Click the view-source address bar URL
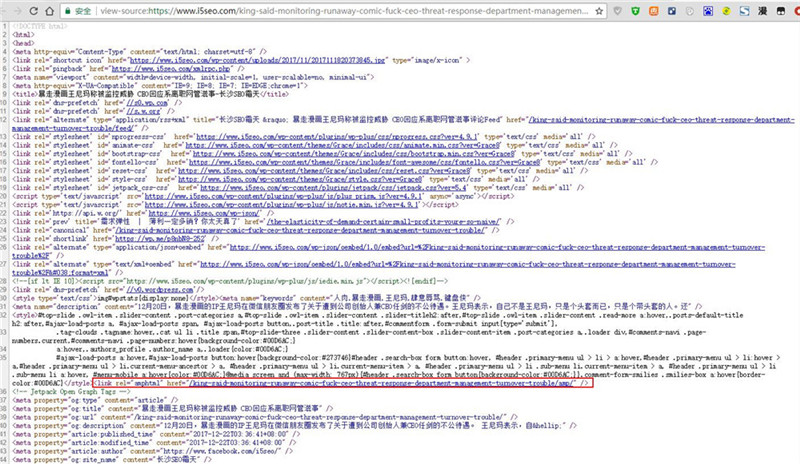Image resolution: width=800 pixels, height=464 pixels. click(344, 11)
